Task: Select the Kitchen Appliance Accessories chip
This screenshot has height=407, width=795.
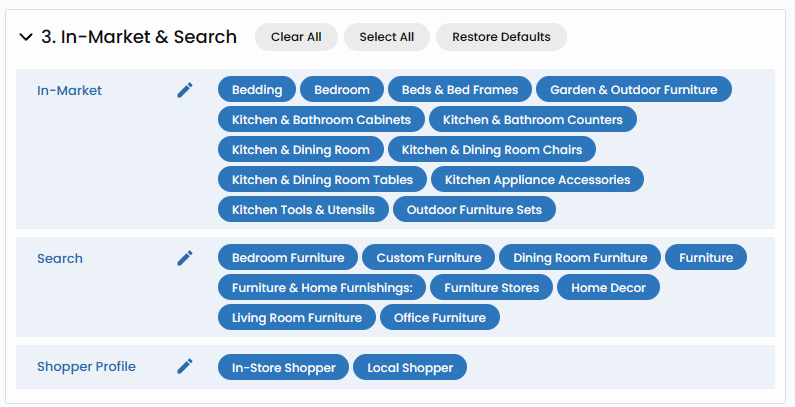Action: click(x=537, y=180)
